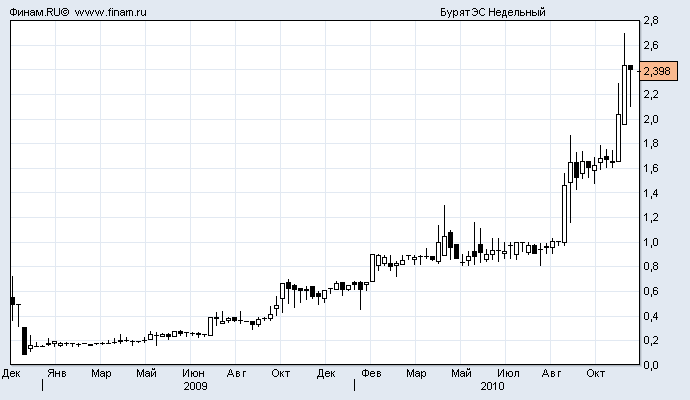Click the 2009 year label

click(x=196, y=385)
